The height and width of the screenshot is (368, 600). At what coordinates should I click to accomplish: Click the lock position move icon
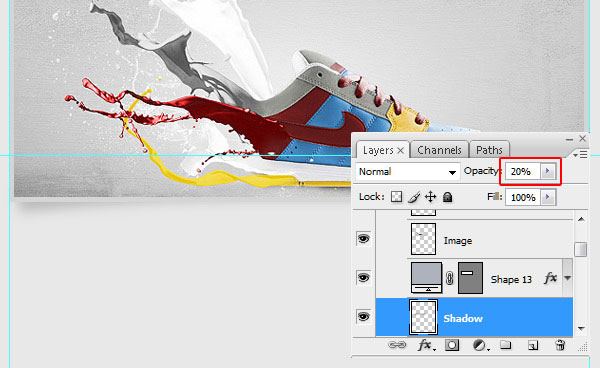tap(430, 197)
